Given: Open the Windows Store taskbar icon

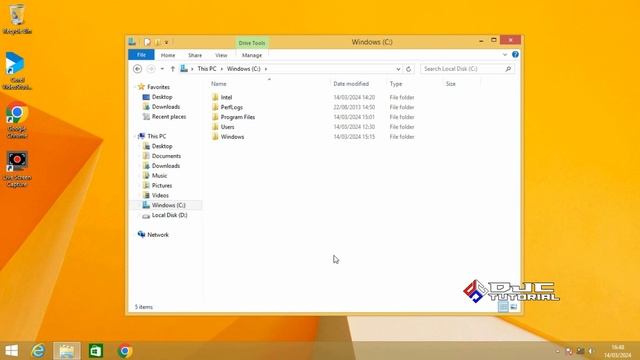Looking at the screenshot, I should point(96,351).
